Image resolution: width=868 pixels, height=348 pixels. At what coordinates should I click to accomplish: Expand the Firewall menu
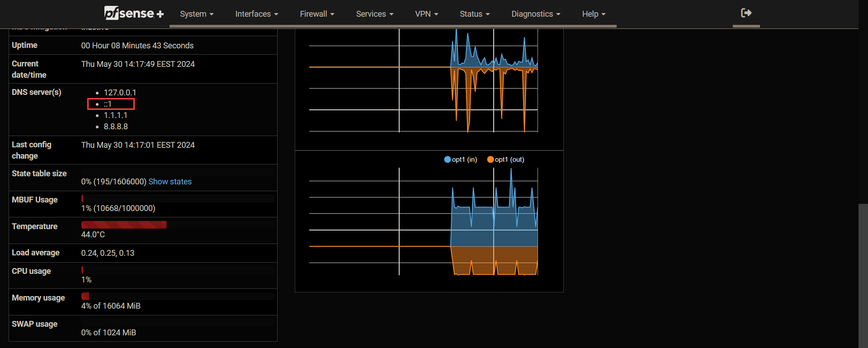tap(317, 14)
